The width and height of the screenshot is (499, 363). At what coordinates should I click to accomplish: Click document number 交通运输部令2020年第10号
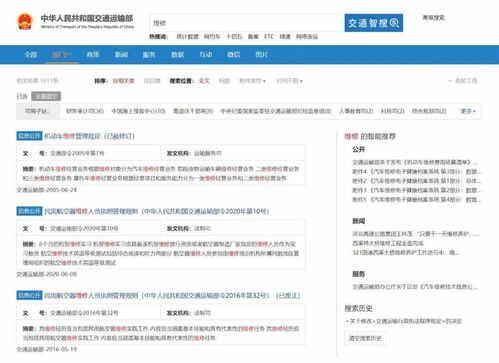(84, 228)
